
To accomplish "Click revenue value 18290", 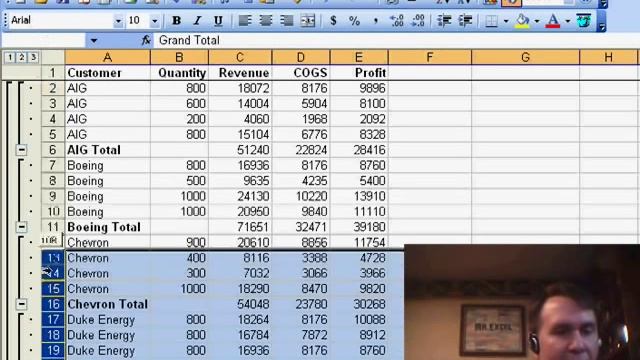I will 240,289.
